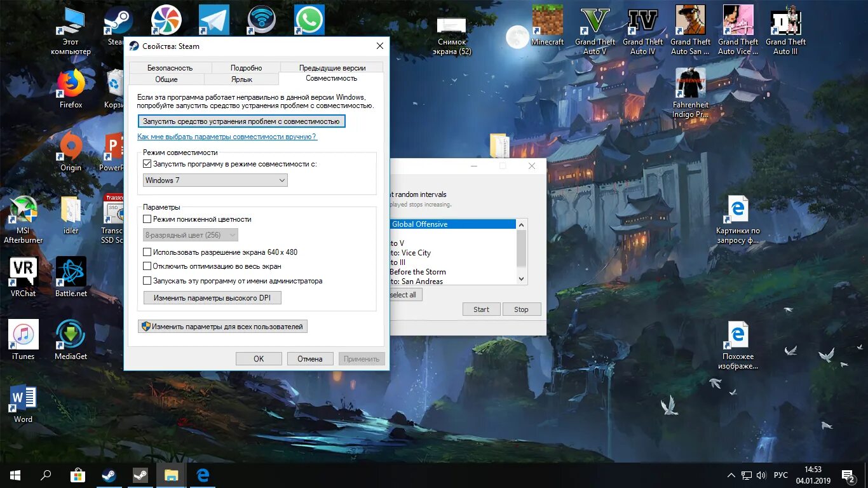868x488 pixels.
Task: Launch MSI Afterburner desktop icon
Action: [24, 219]
